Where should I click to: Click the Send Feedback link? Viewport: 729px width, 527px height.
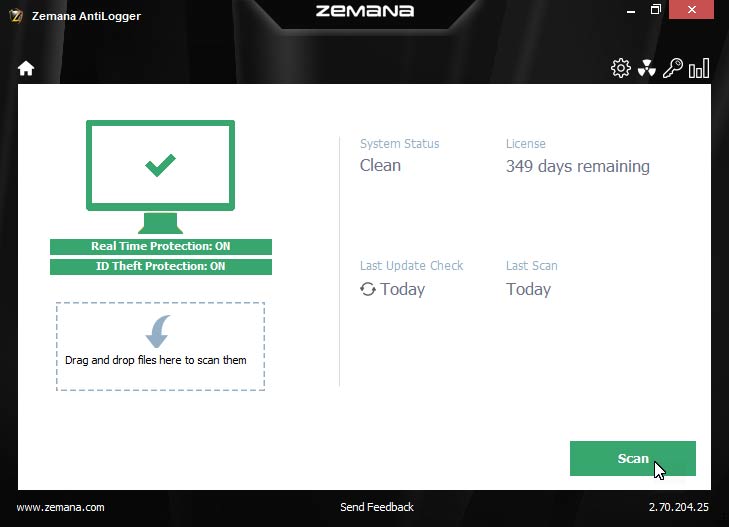tap(377, 507)
